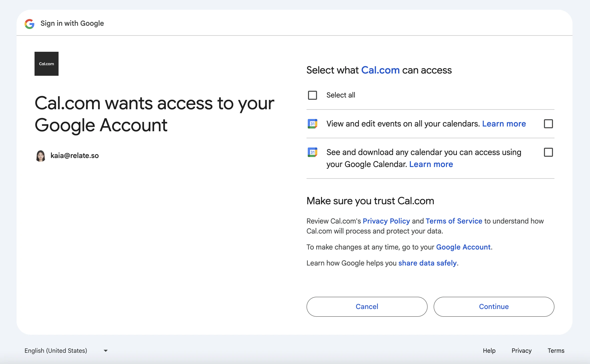This screenshot has height=364, width=590.
Task: Open the share data safely link
Action: (428, 263)
